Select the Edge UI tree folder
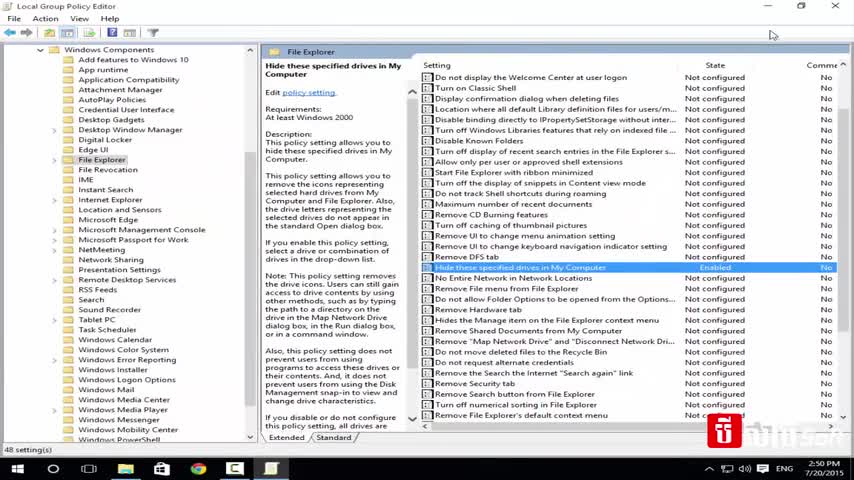The height and width of the screenshot is (480, 854). point(93,150)
